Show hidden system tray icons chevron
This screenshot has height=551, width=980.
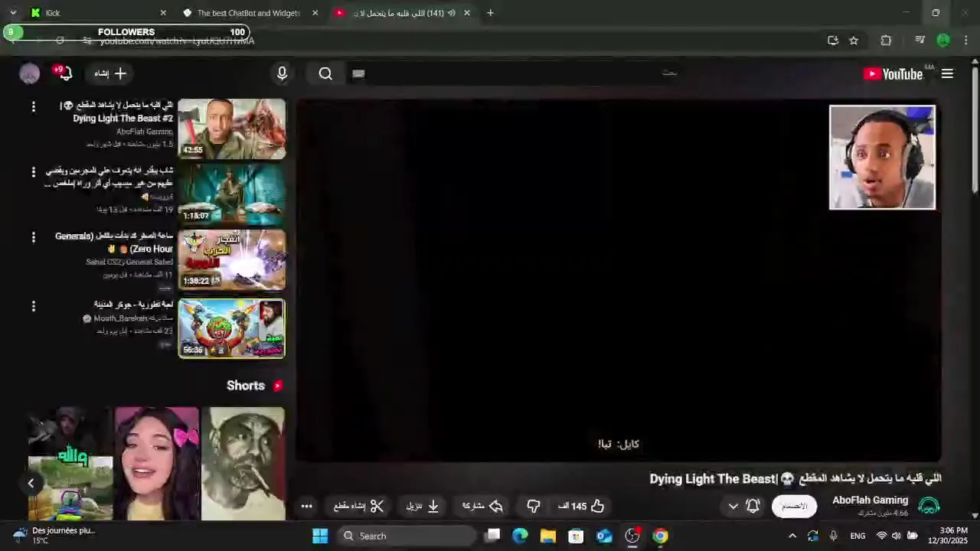tap(792, 536)
